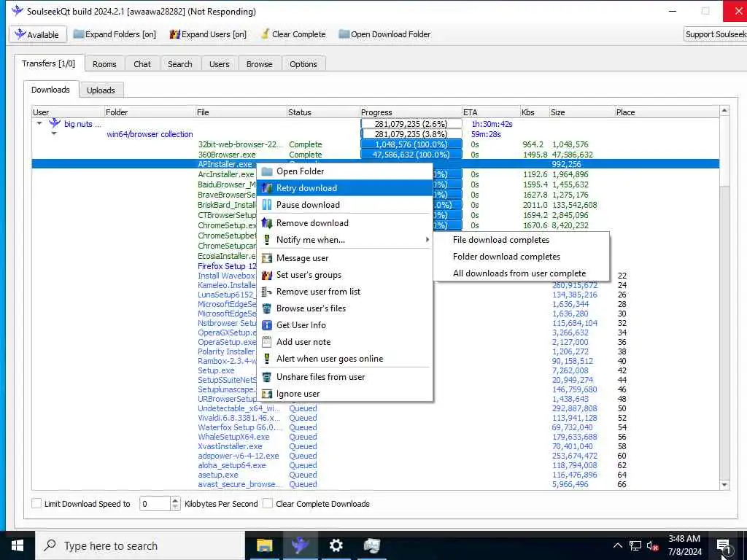The image size is (747, 560).
Task: Click the Available status button
Action: click(37, 34)
